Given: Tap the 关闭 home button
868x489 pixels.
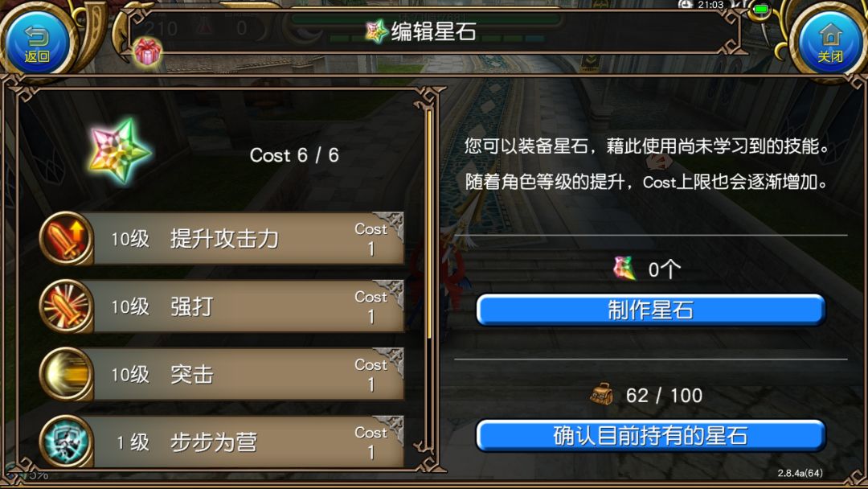Looking at the screenshot, I should click(x=830, y=43).
